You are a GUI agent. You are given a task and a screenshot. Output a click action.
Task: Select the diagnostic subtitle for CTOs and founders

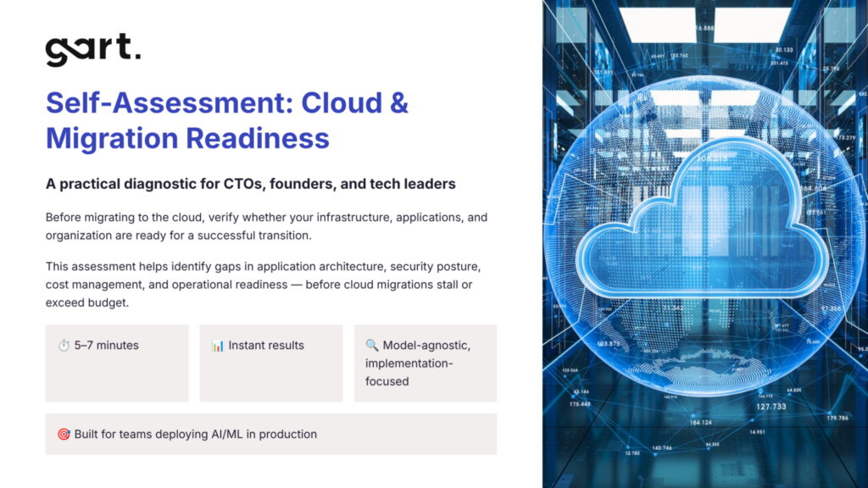pos(250,184)
